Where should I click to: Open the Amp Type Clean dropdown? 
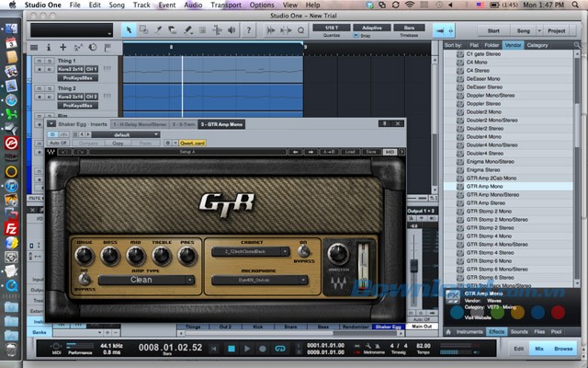[x=146, y=280]
